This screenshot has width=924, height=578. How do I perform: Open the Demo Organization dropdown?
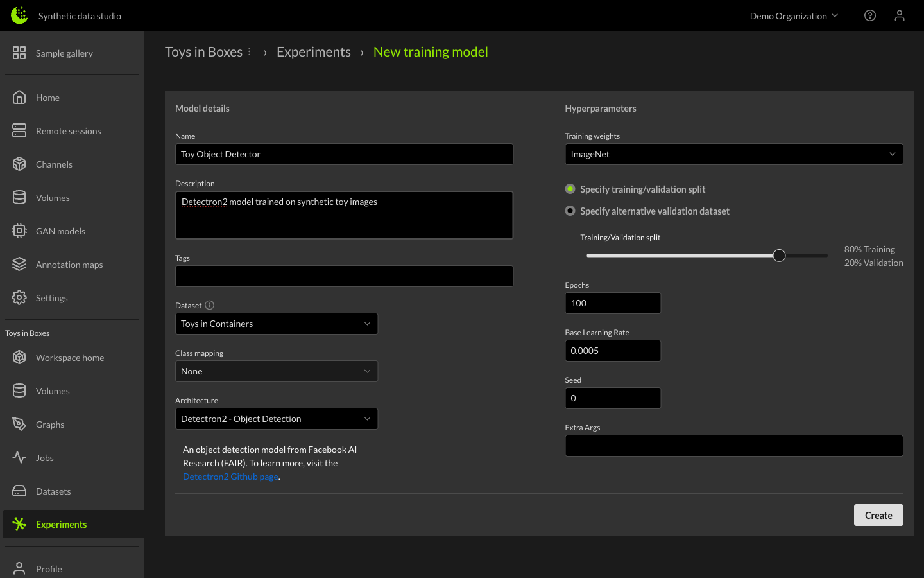coord(794,16)
